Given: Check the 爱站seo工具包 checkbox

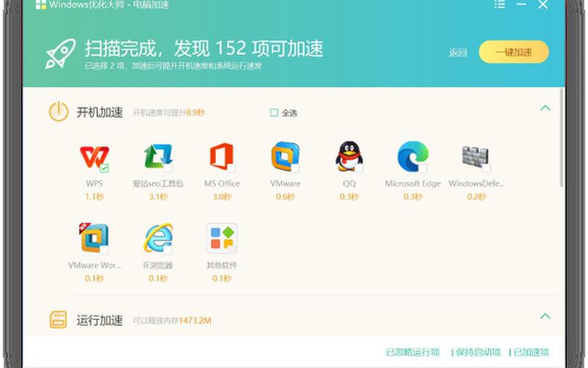Looking at the screenshot, I should click(x=168, y=168).
